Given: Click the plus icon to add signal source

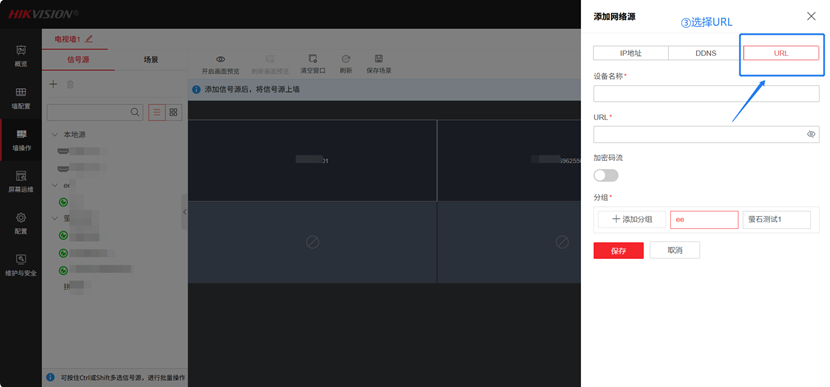Looking at the screenshot, I should click(x=53, y=84).
